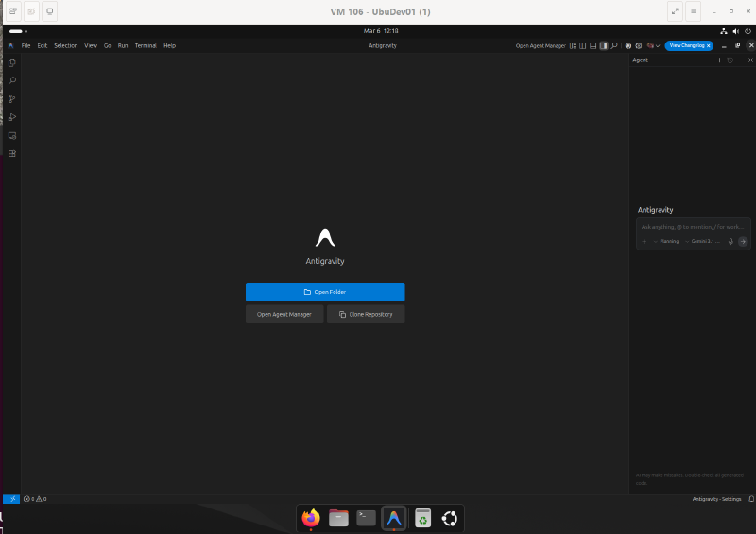Image resolution: width=756 pixels, height=534 pixels.
Task: Open the Terminal menu
Action: coord(146,45)
